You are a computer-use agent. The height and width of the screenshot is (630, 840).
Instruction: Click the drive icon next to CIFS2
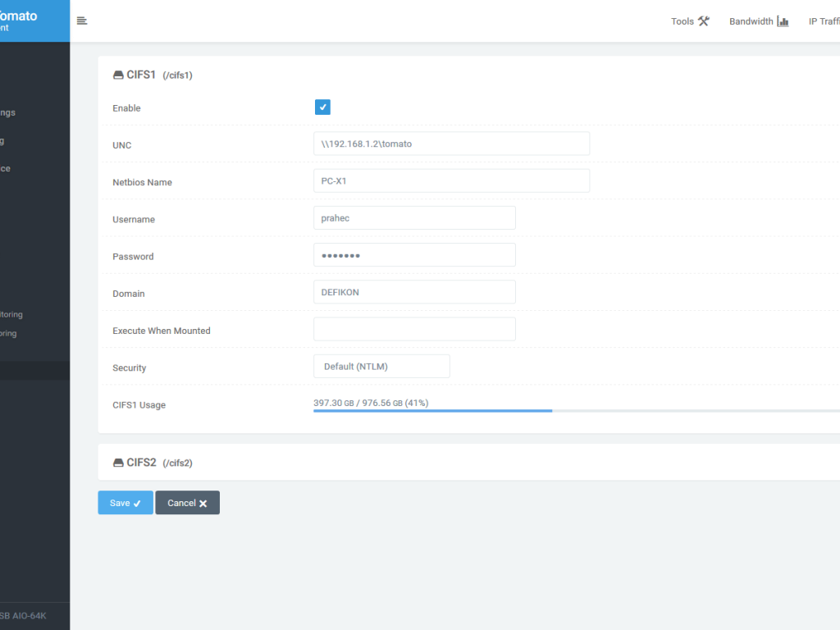118,463
